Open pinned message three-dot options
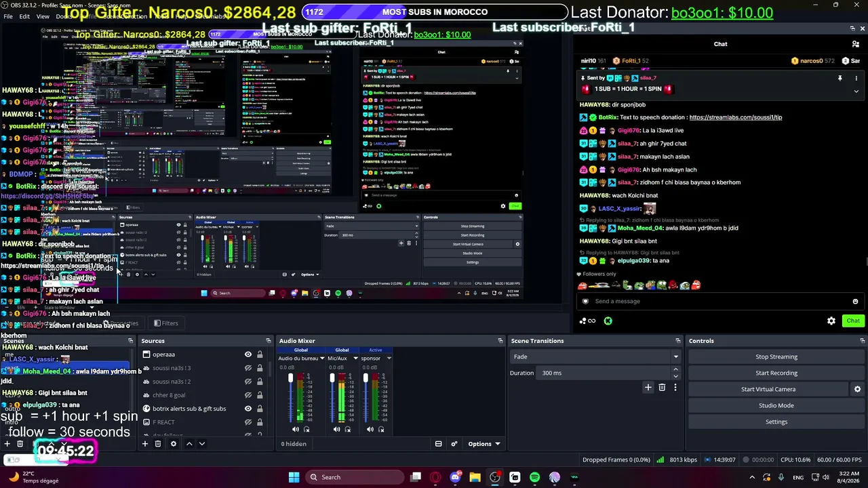868x488 pixels. [856, 79]
